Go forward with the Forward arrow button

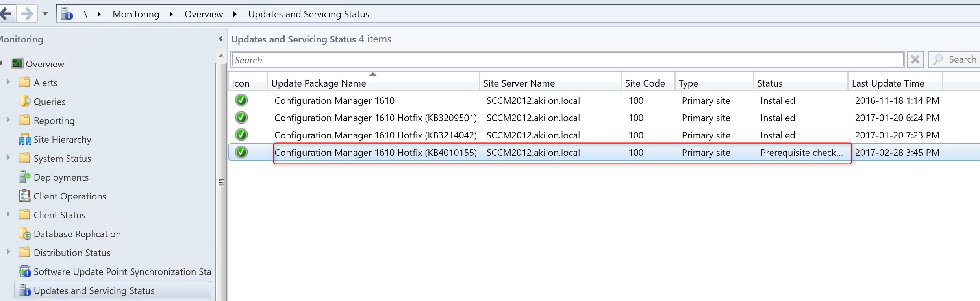[27, 14]
